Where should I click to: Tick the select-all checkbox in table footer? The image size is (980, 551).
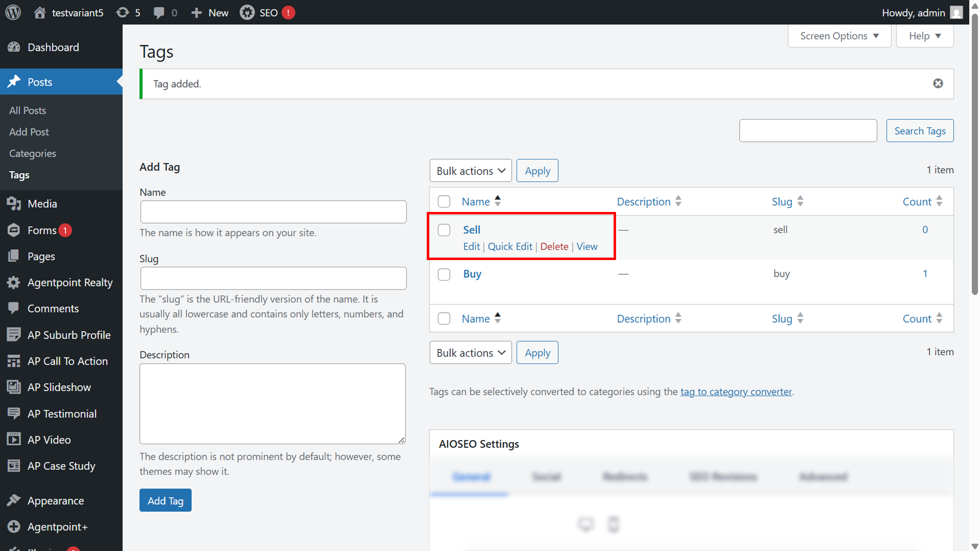[x=444, y=318]
